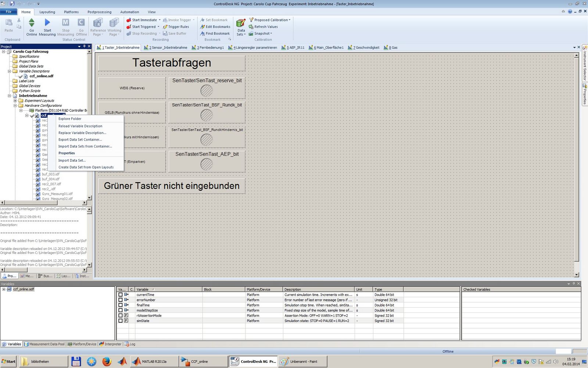Click the Find Bookmark icon

202,33
